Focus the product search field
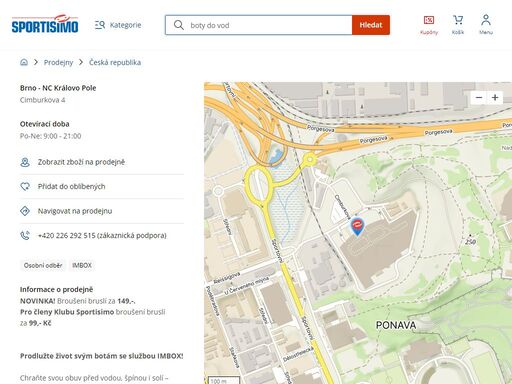The width and height of the screenshot is (512, 384). point(259,25)
